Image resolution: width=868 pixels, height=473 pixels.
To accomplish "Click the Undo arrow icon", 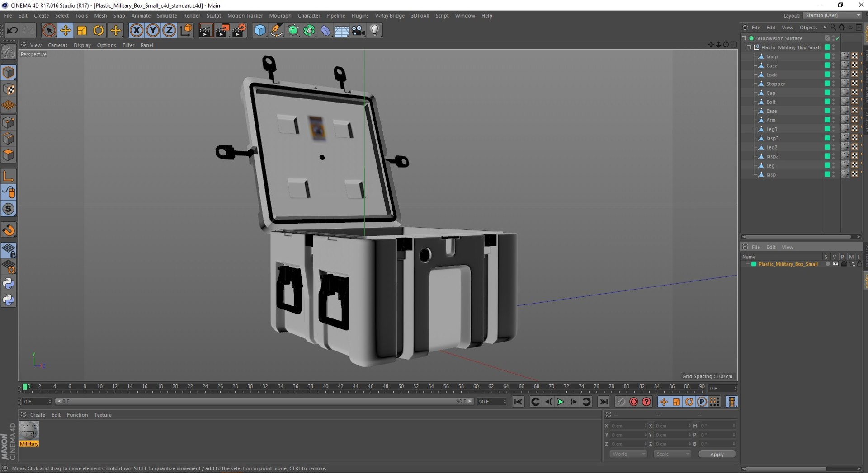I will coord(12,30).
